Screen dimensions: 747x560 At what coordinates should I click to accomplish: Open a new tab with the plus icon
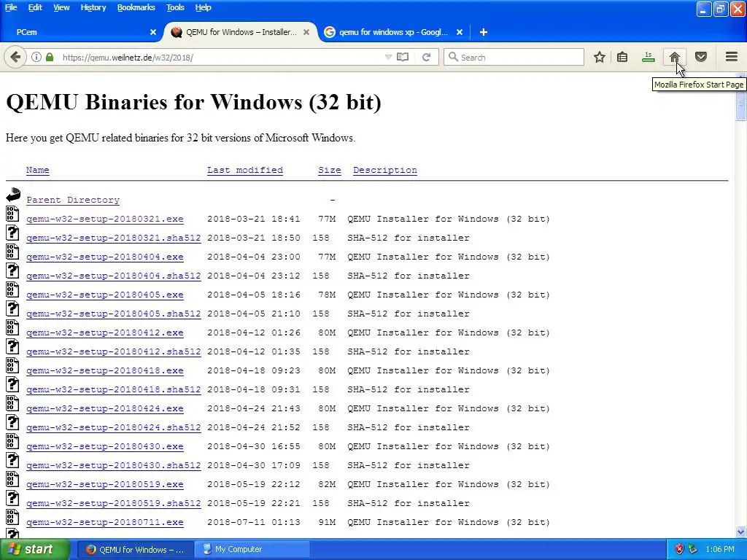pos(484,32)
